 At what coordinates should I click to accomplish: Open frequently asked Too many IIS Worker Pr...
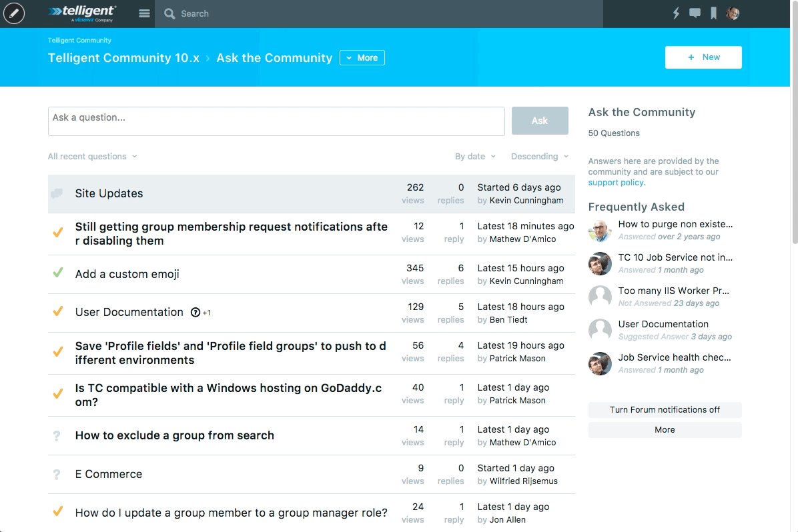point(674,291)
